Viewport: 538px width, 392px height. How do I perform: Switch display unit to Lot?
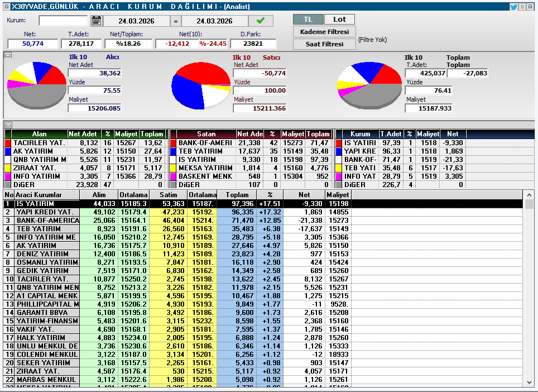pyautogui.click(x=339, y=19)
